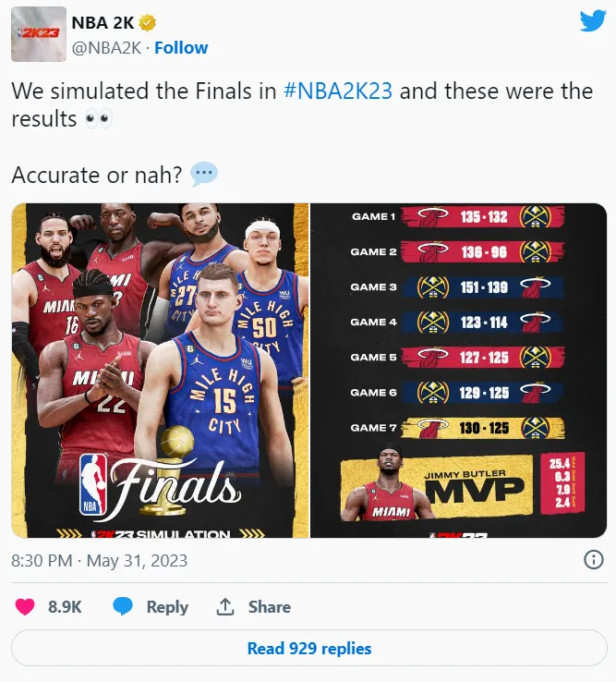
Task: Like the tweet with the heart icon
Action: (25, 607)
